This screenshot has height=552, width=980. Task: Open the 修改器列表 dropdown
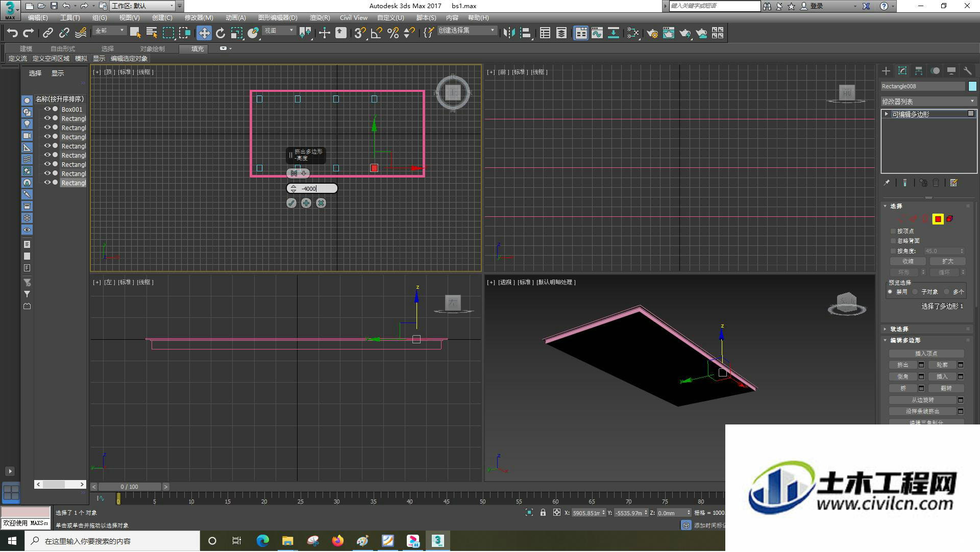(928, 102)
